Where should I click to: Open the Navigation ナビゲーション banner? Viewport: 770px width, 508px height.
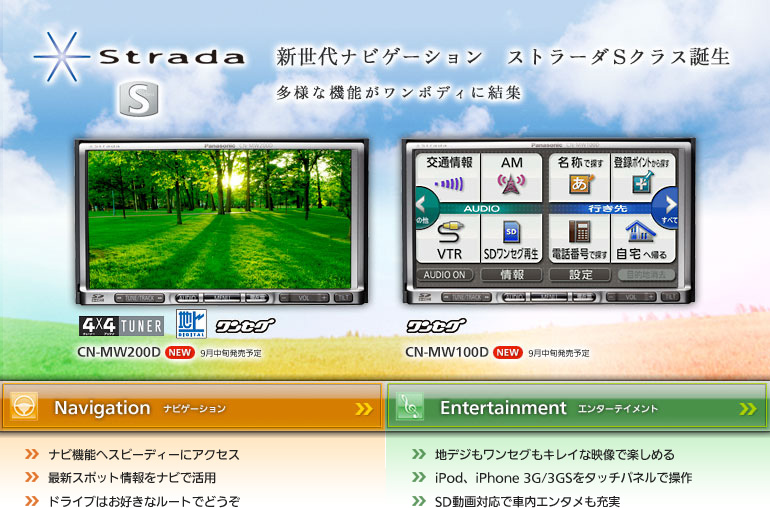click(192, 407)
